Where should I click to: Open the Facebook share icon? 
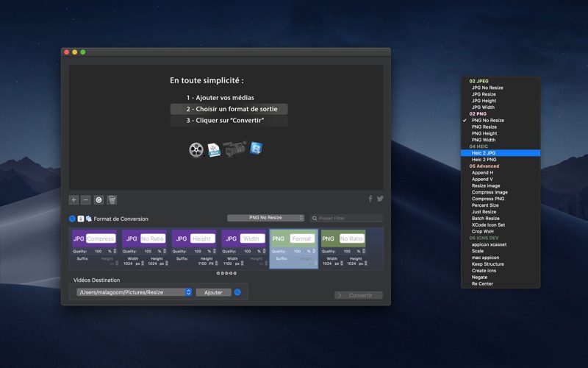point(370,199)
